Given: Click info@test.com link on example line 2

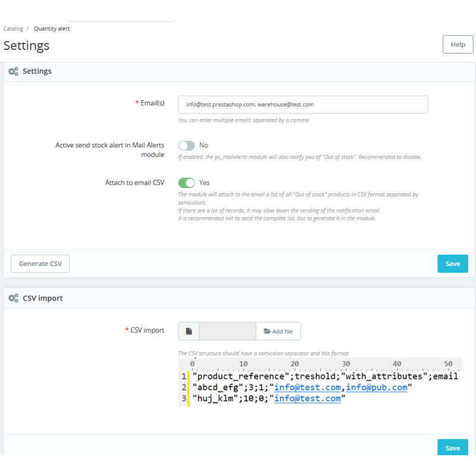Looking at the screenshot, I should tap(307, 387).
